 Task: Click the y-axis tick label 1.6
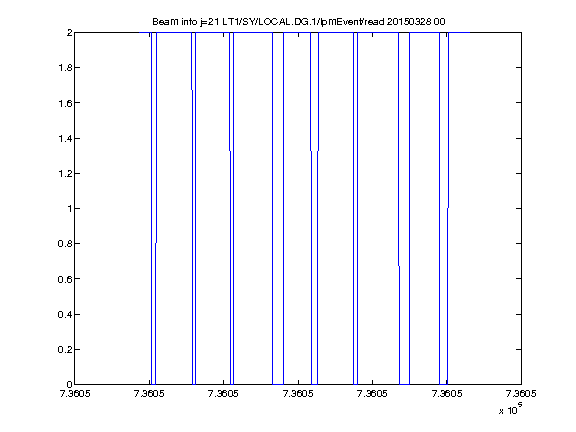(65, 103)
